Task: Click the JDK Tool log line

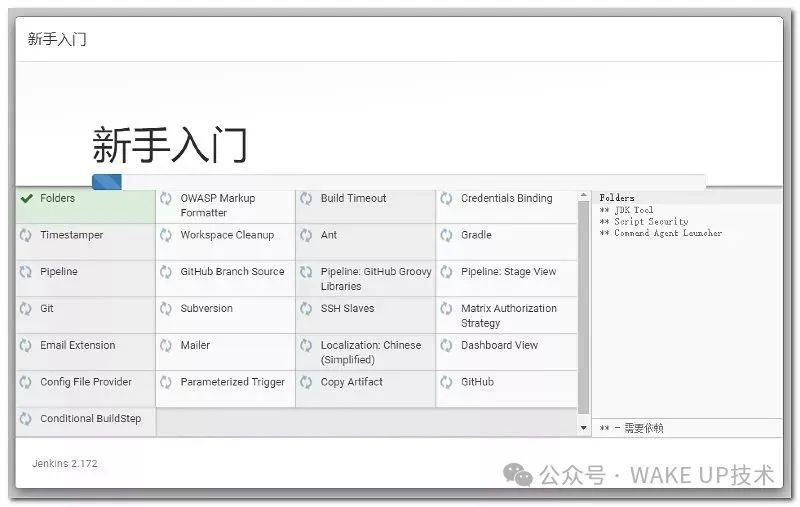Action: [x=626, y=210]
